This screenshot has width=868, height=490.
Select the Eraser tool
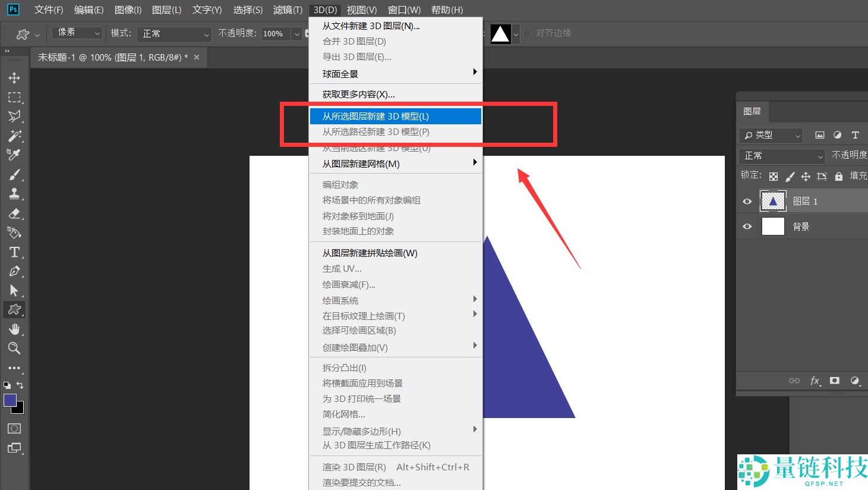(14, 213)
